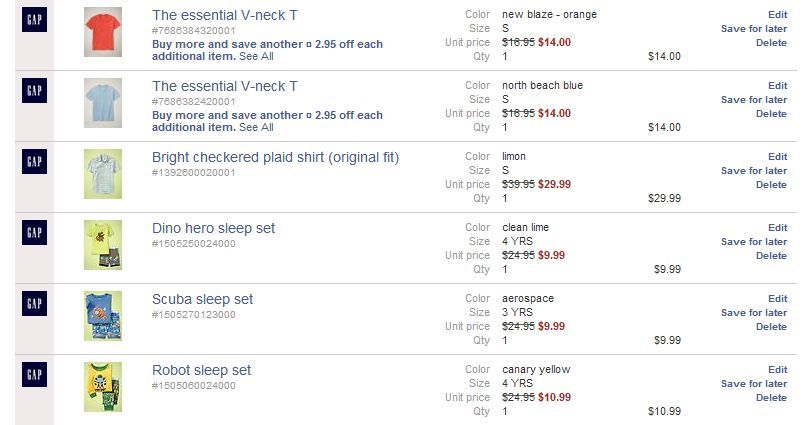
Task: Click the Gap logo beside Robot sleep set
Action: pyautogui.click(x=34, y=375)
